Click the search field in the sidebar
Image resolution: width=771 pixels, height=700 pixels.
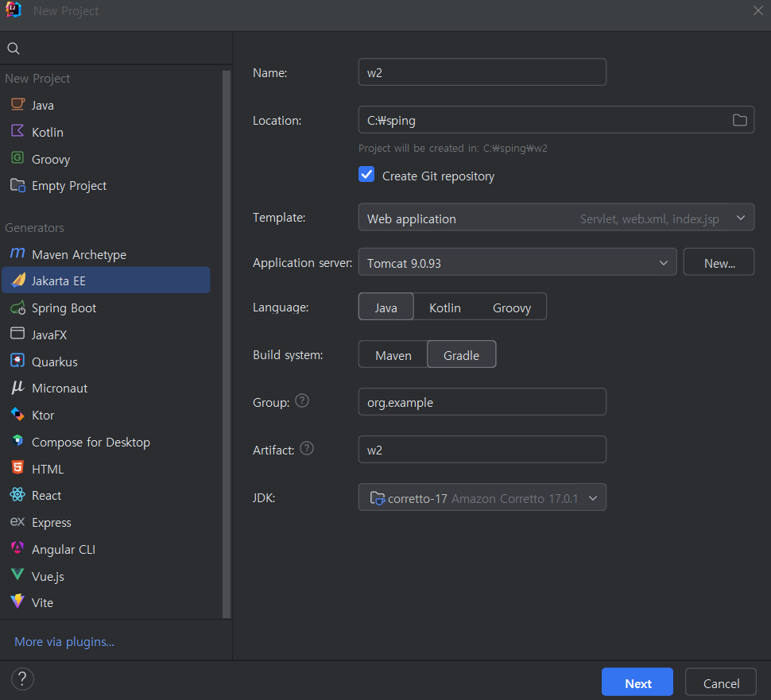(116, 48)
